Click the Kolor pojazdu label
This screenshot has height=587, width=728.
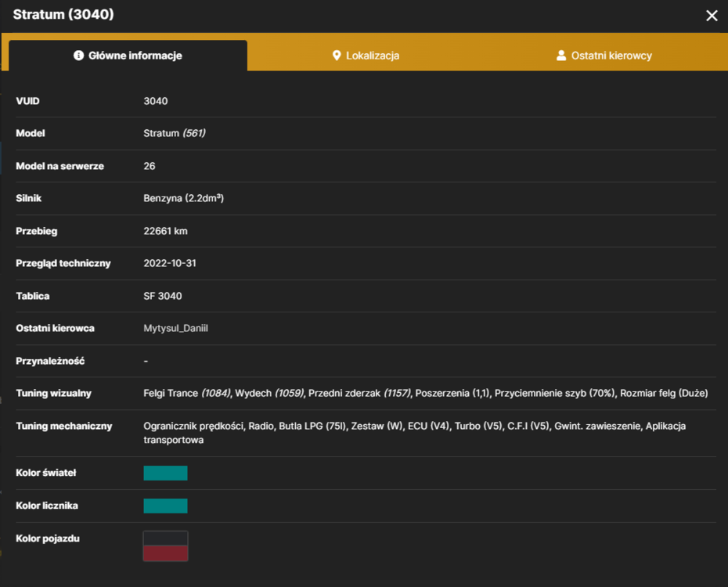pos(48,538)
